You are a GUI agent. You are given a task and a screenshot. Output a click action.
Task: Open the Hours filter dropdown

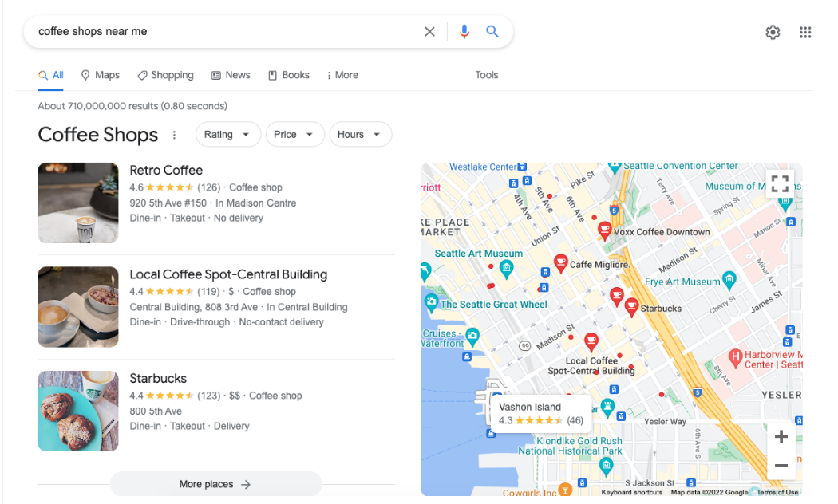point(360,135)
